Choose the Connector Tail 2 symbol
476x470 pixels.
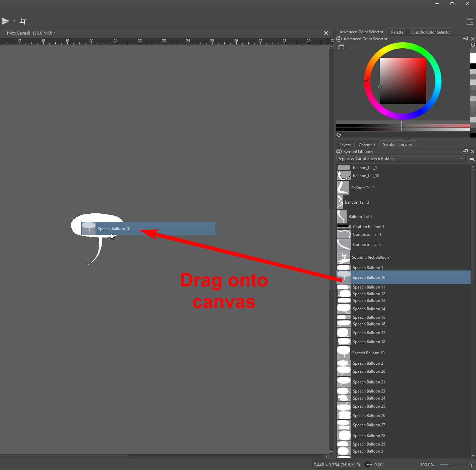[404, 245]
